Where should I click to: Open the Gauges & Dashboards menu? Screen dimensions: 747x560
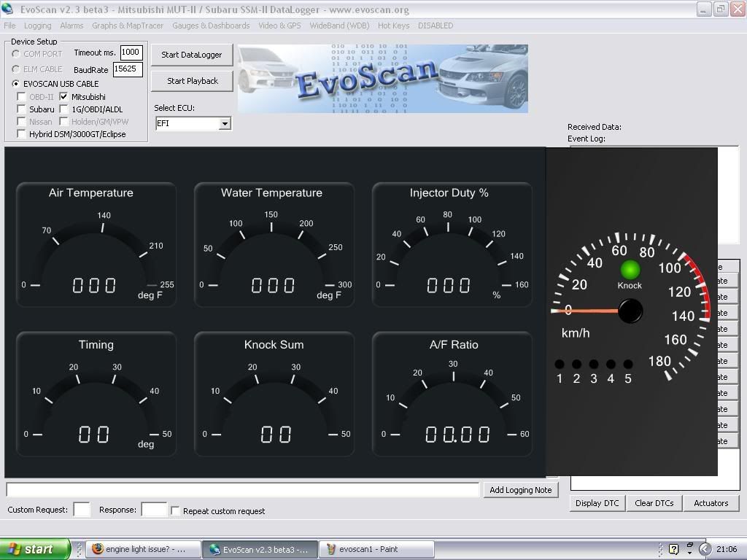(211, 26)
